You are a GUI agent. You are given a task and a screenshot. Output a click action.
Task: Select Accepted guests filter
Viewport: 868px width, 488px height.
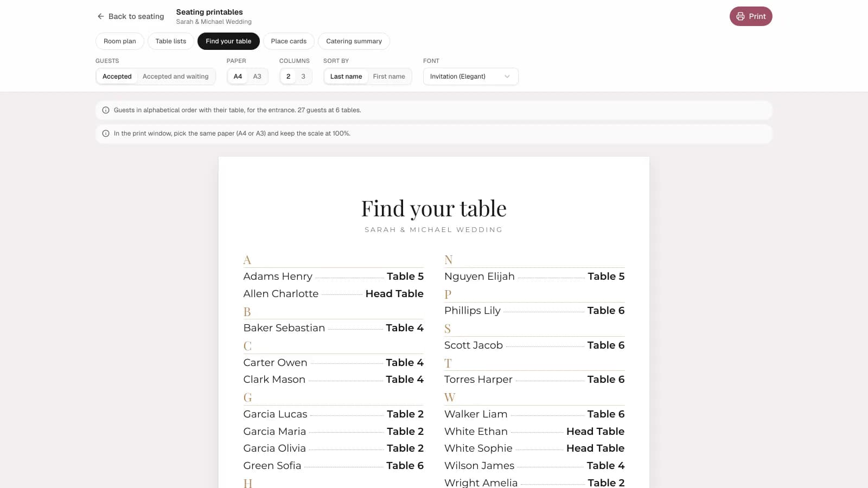click(117, 76)
